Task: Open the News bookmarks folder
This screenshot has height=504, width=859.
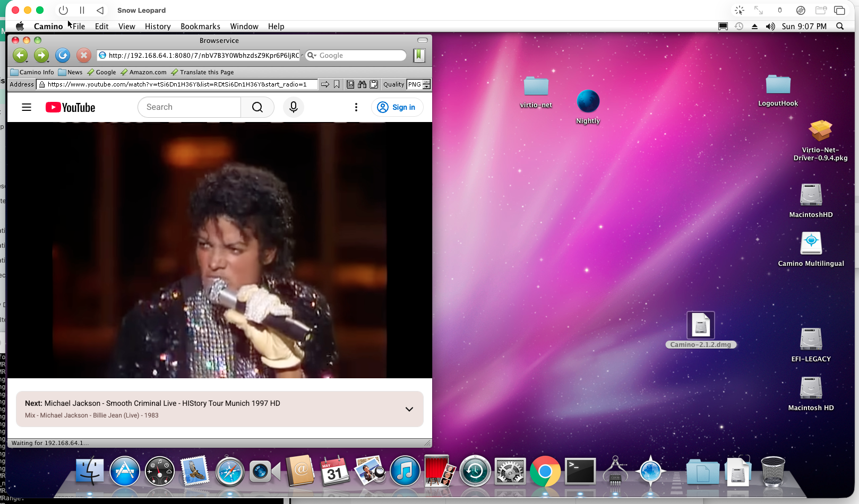Action: 71,72
